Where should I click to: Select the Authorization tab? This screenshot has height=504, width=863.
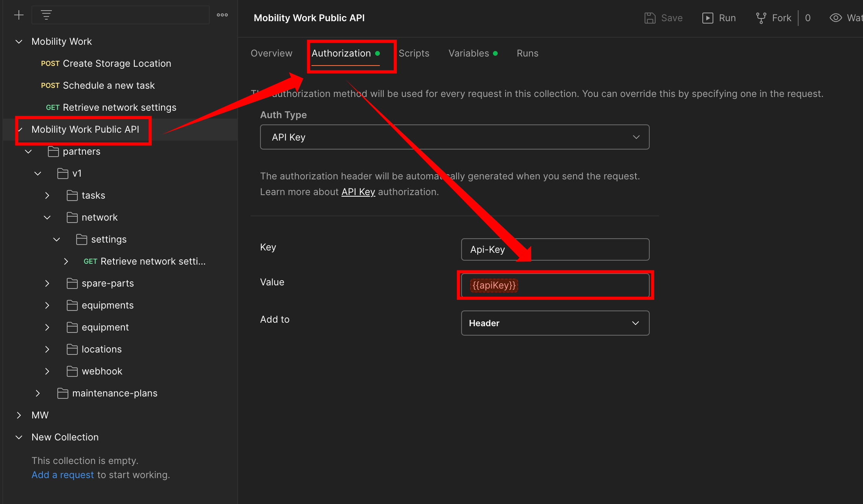click(x=346, y=53)
